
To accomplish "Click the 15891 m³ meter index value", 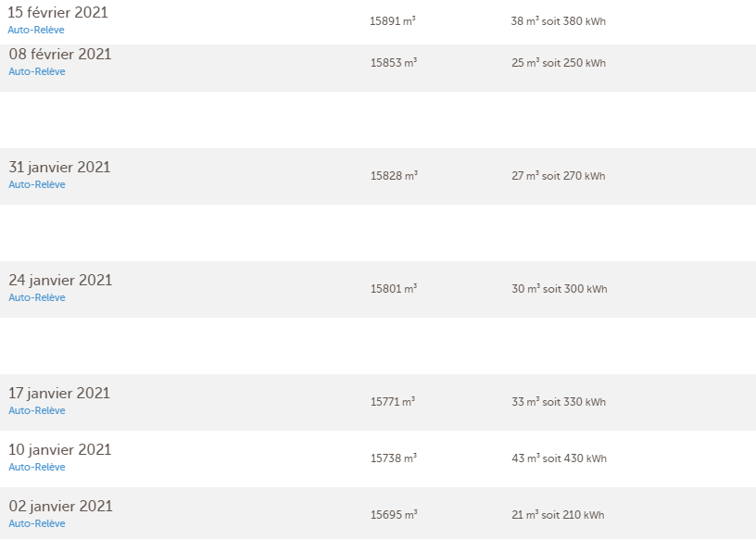I will tap(393, 20).
